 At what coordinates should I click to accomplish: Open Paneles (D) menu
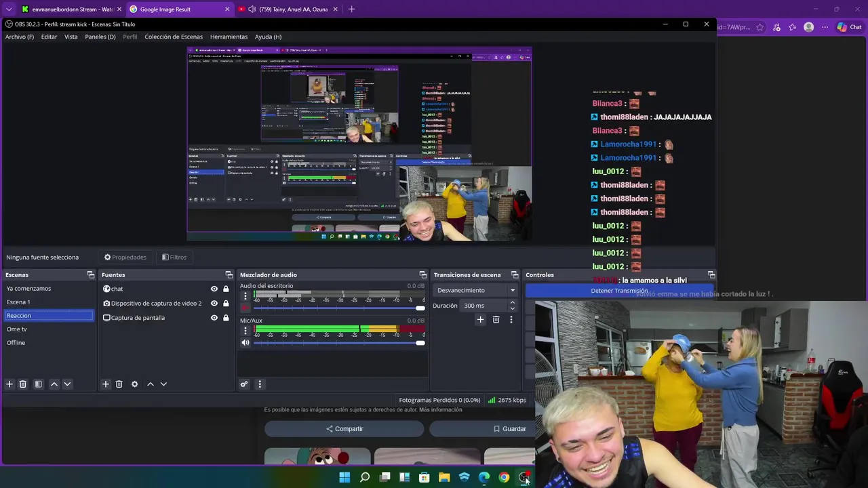[x=100, y=37]
